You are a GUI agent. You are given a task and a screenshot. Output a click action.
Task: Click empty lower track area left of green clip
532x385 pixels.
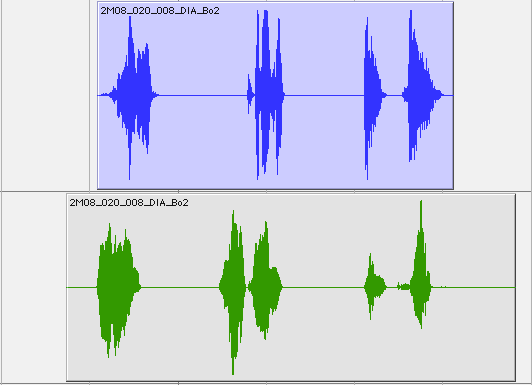(34, 288)
